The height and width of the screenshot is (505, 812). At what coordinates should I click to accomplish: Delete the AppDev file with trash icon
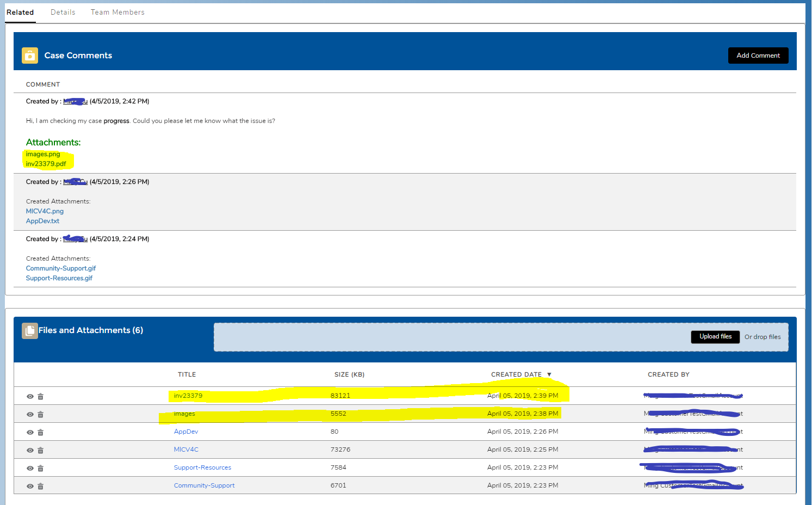40,433
